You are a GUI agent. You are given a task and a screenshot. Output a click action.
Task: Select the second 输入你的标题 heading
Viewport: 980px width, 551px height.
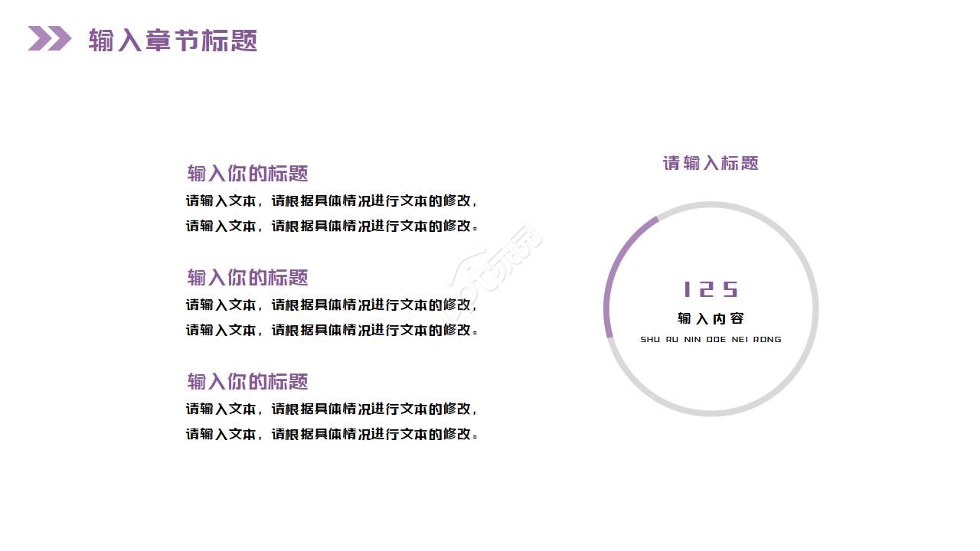pos(247,278)
